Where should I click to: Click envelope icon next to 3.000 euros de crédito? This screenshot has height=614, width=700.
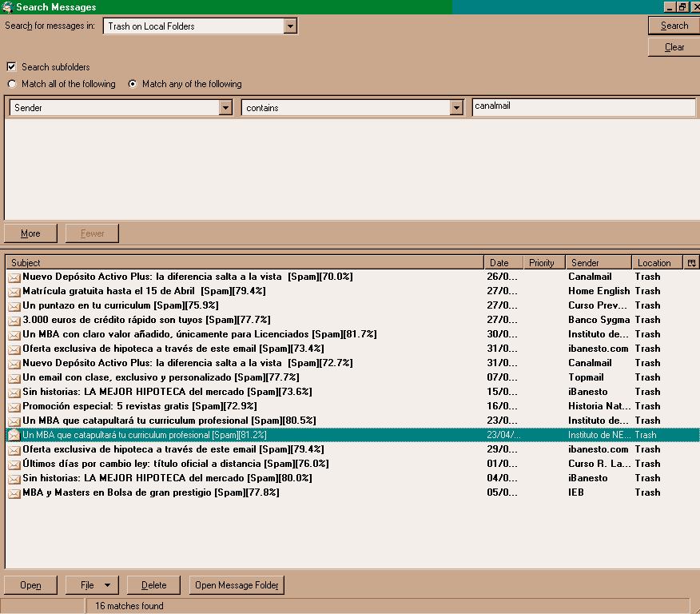point(14,320)
